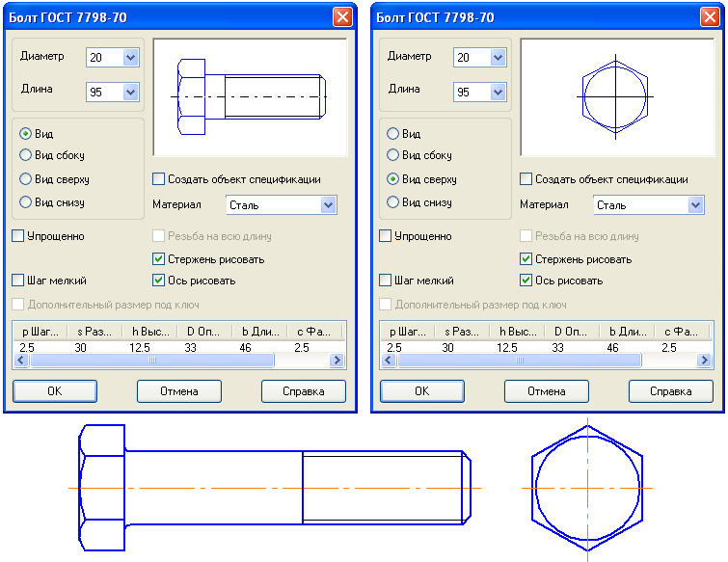Click value 30 in right dialog table
The image size is (728, 562).
click(x=447, y=348)
